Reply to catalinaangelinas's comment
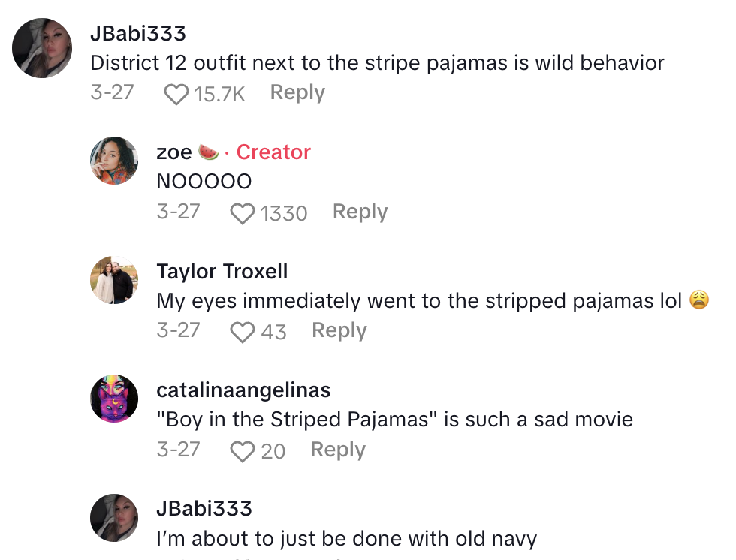 (x=338, y=450)
